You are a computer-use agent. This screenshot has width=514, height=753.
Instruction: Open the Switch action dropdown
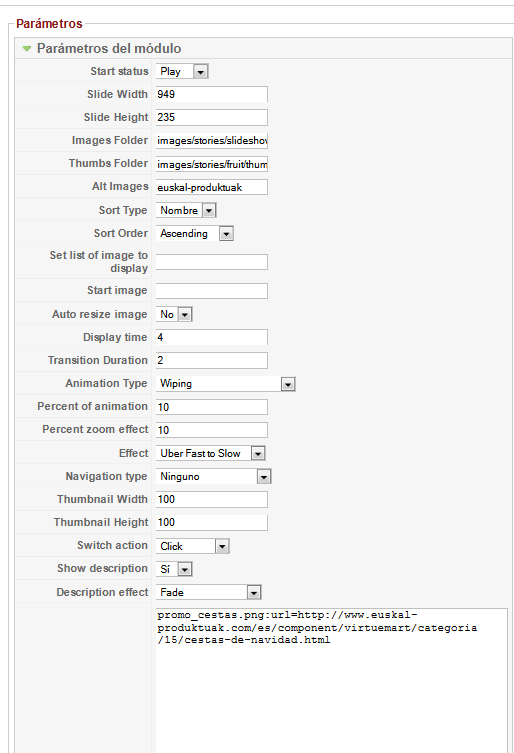[193, 546]
